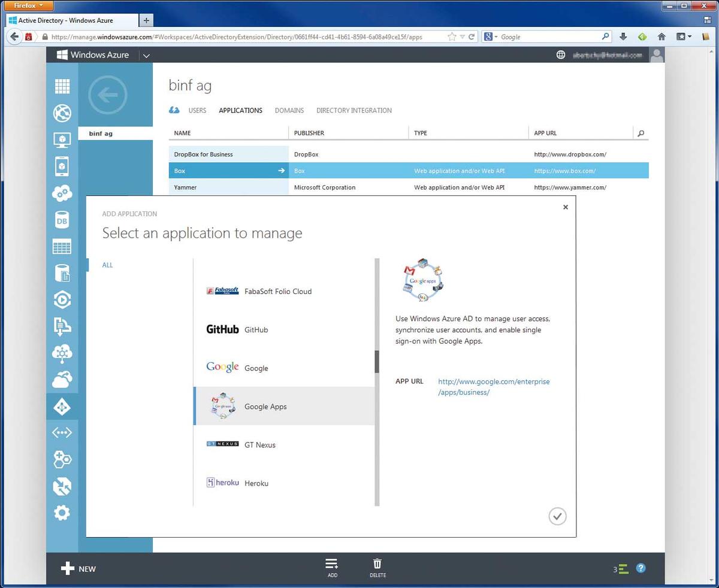This screenshot has width=719, height=588.
Task: Open the quick start cloud icon beside USERS
Action: [174, 110]
